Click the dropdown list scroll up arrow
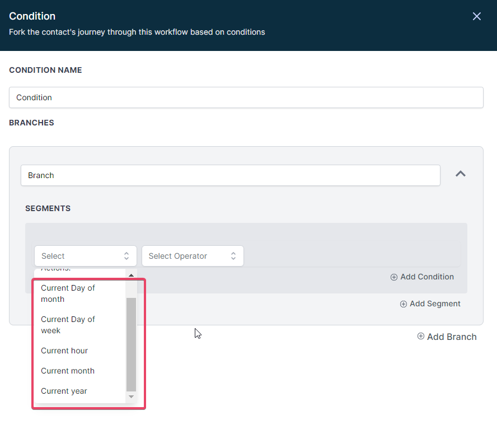497x448 pixels. [131, 275]
